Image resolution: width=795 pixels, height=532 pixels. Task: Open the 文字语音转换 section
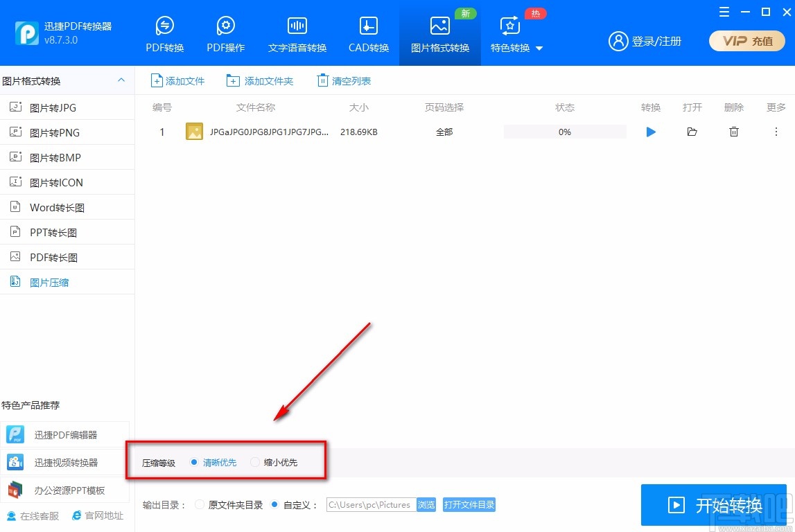coord(297,33)
